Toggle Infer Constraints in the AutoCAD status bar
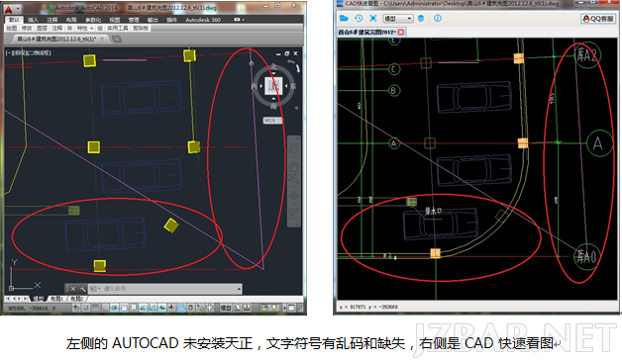Image resolution: width=622 pixels, height=364 pixels. pyautogui.click(x=76, y=308)
